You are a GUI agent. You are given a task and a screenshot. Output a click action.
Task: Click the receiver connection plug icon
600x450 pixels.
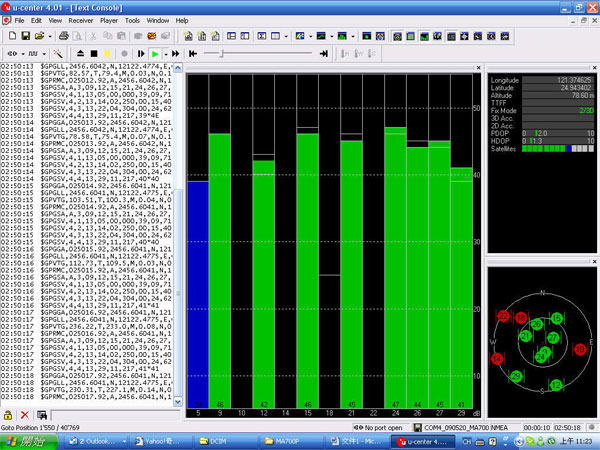pyautogui.click(x=12, y=54)
